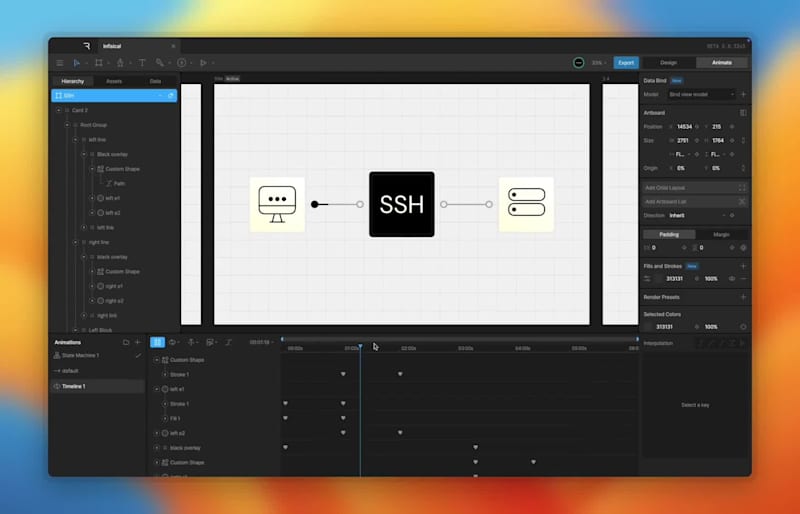Toggle key diamond next to Direction Inherit
The height and width of the screenshot is (514, 800).
click(732, 215)
